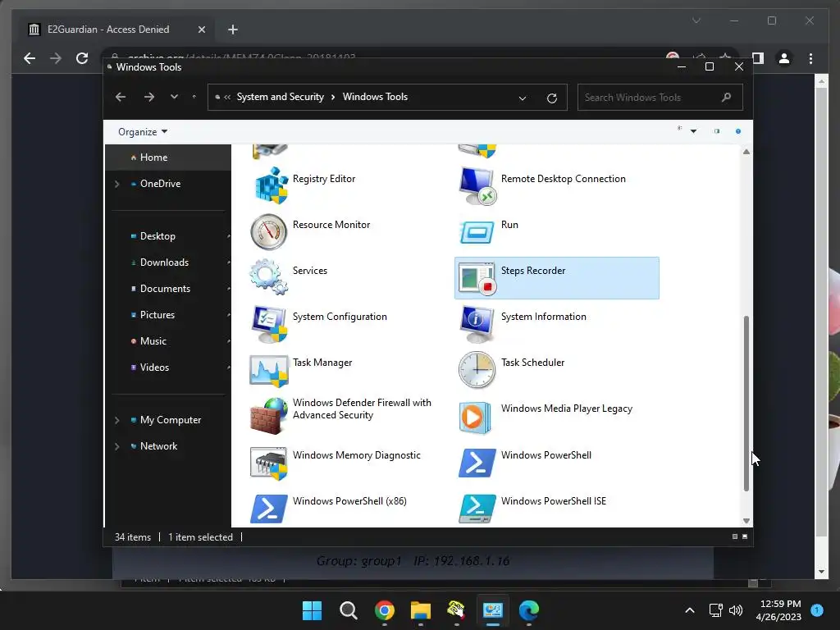Open the Registry Editor icon
840x630 pixels.
[x=271, y=185]
